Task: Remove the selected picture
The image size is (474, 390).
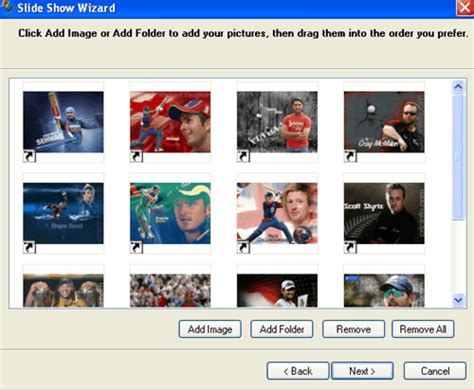Action: [x=353, y=329]
